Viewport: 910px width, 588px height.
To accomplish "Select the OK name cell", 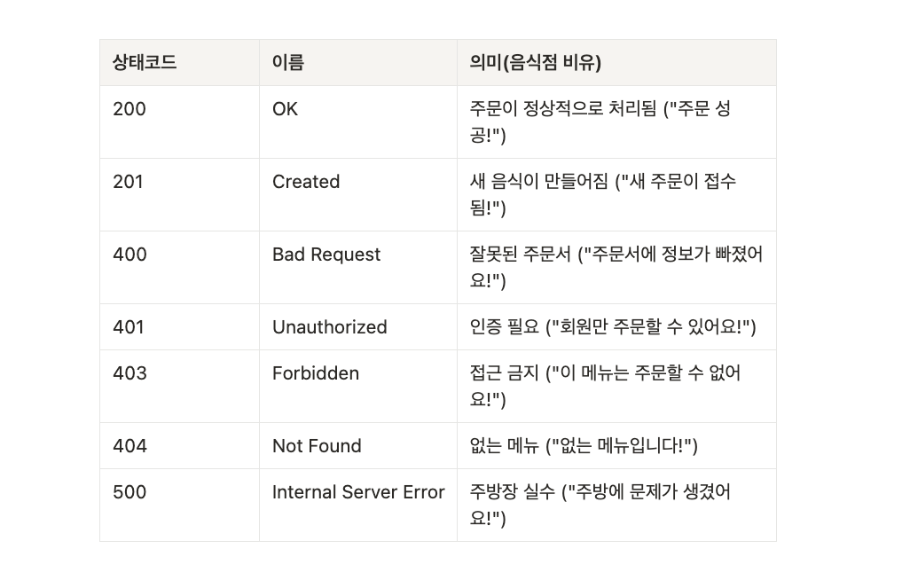I will 358,122.
